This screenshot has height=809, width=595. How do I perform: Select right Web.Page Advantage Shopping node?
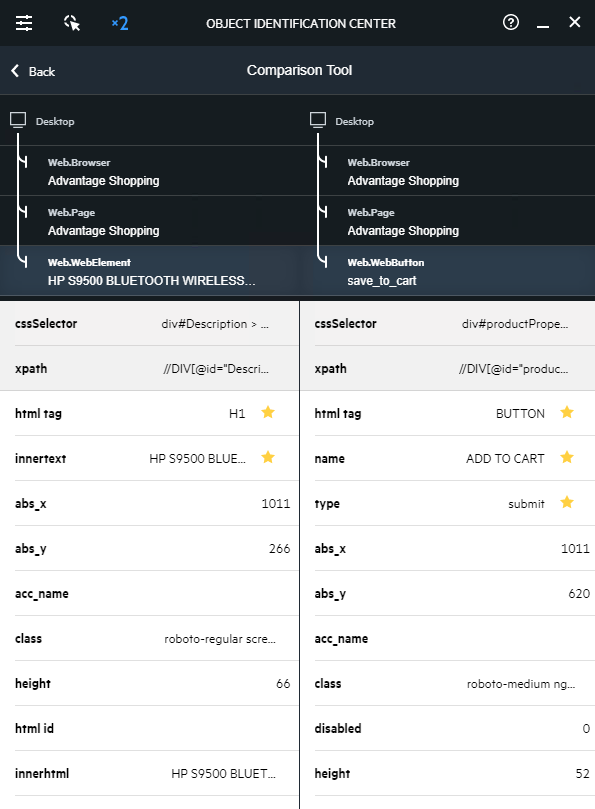[x=447, y=221]
